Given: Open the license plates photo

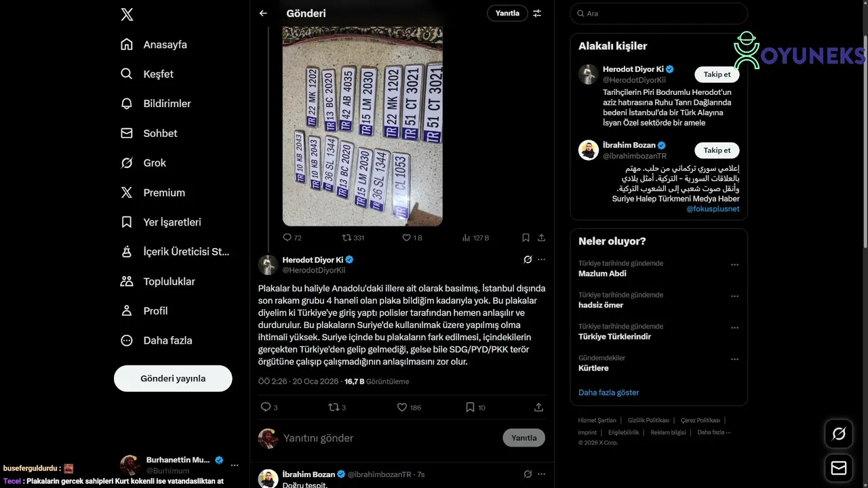Looking at the screenshot, I should 363,126.
